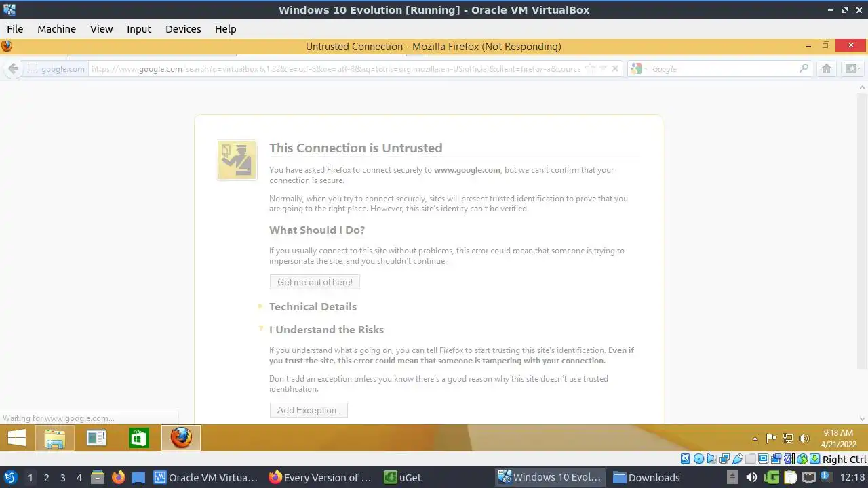Open the URL history dropdown arrow
The image size is (868, 488).
[602, 69]
